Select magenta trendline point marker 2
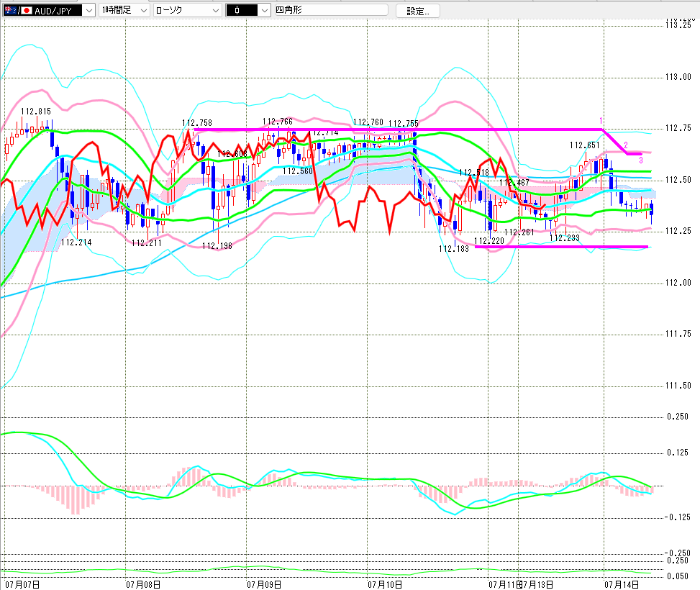The image size is (700, 590). 626,145
